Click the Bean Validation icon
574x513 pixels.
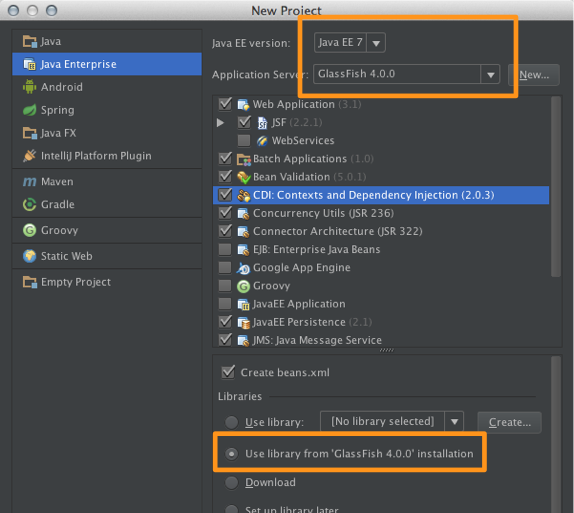tap(243, 177)
